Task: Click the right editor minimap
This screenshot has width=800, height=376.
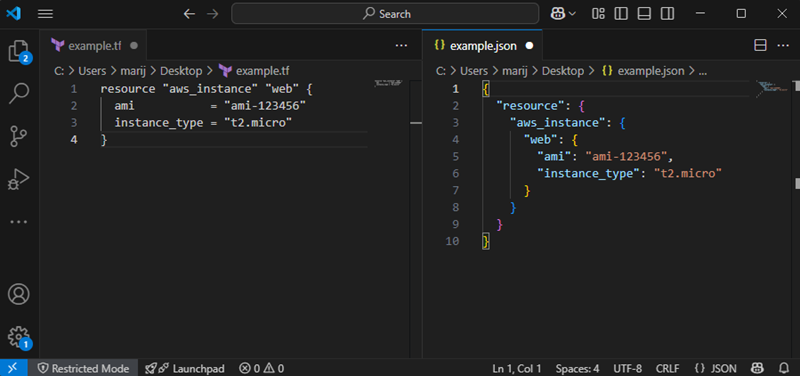Action: point(771,88)
